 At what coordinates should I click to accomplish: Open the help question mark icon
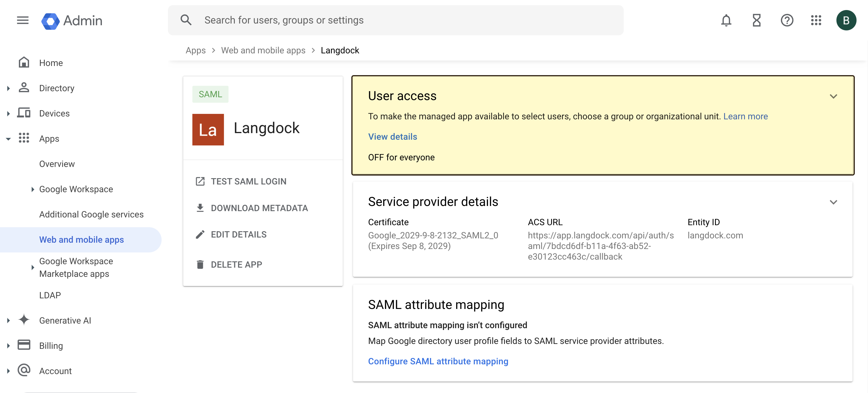click(x=787, y=21)
